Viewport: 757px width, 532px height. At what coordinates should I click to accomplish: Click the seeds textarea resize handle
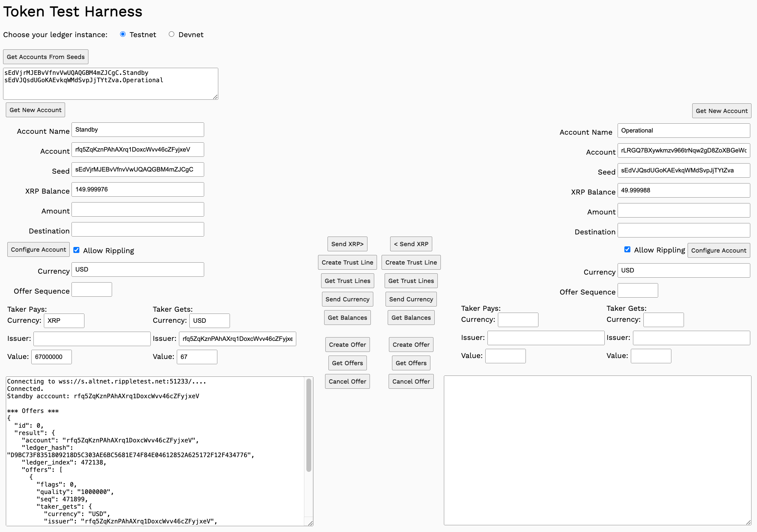[x=215, y=97]
